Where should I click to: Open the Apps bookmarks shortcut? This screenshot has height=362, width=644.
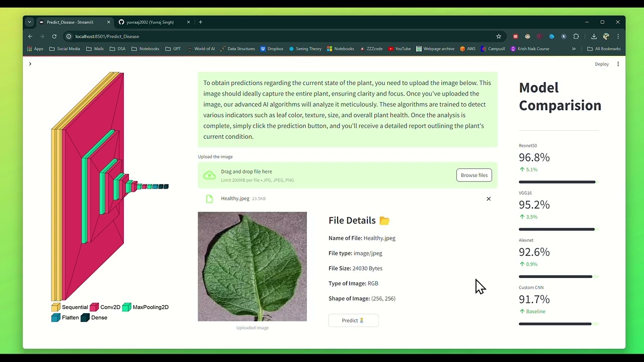35,49
